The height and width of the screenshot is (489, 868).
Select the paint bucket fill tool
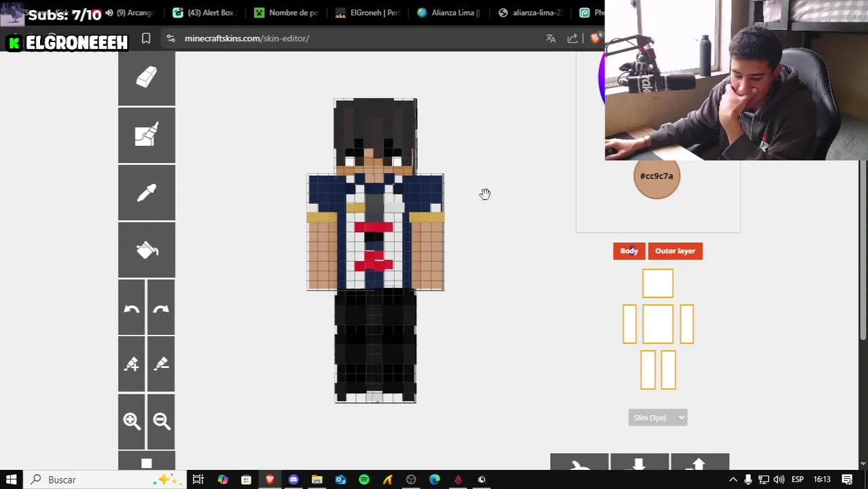(146, 250)
